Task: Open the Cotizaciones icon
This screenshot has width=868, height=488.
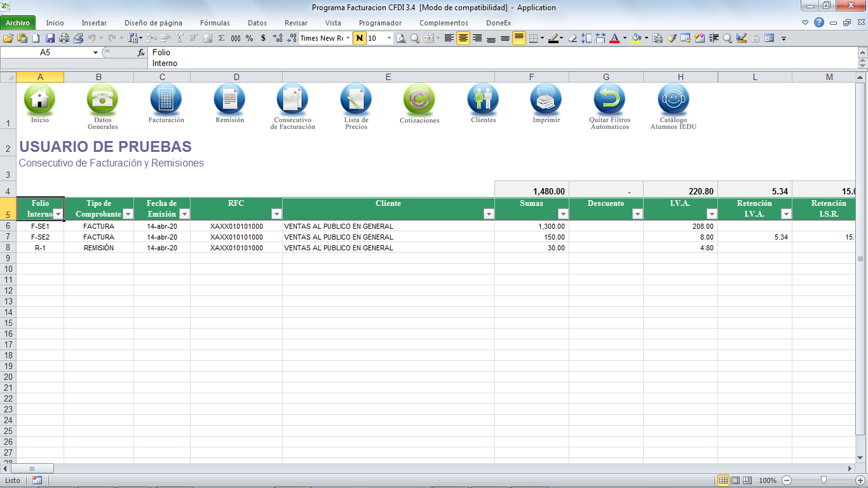Action: click(x=419, y=100)
